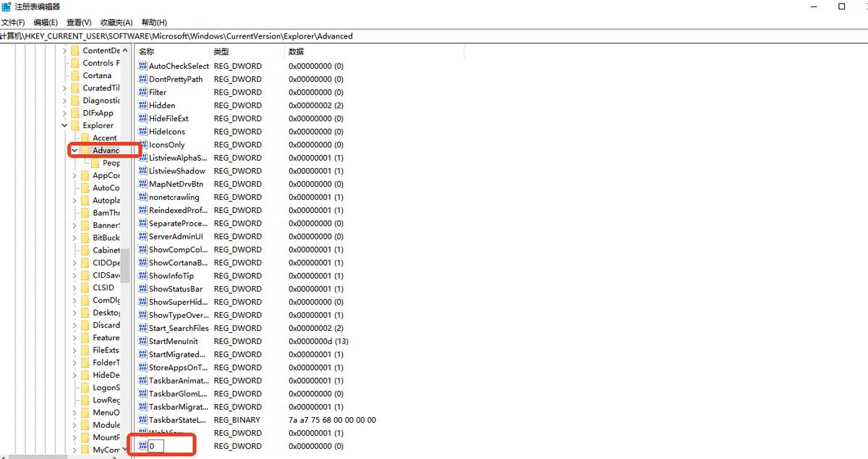Viewport: 868px width, 459px height.
Task: Expand the ContentDe tree node
Action: tap(64, 51)
